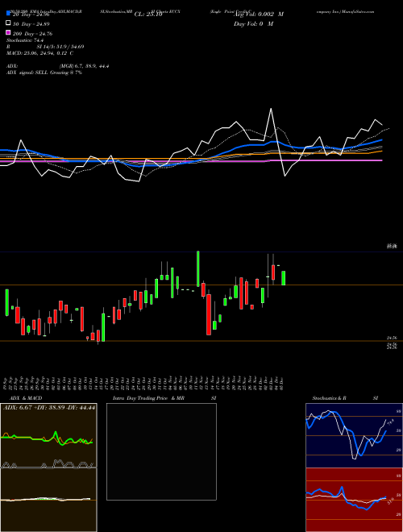Click the blue 20 Day EMA legend swatch
The image size is (403, 532).
9,14
